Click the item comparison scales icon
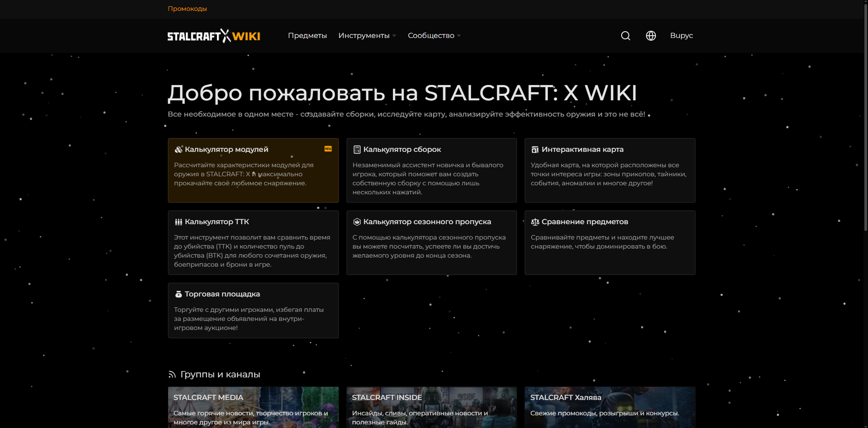The image size is (868, 428). click(535, 222)
